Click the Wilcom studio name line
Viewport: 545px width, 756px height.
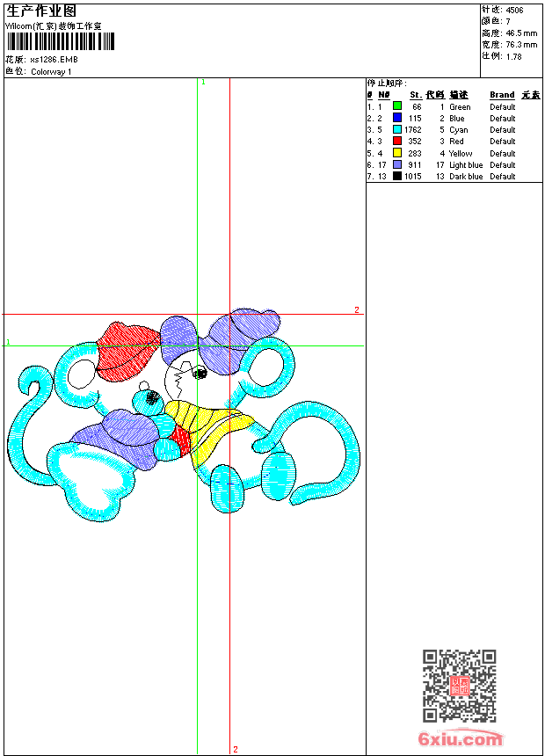(x=54, y=26)
